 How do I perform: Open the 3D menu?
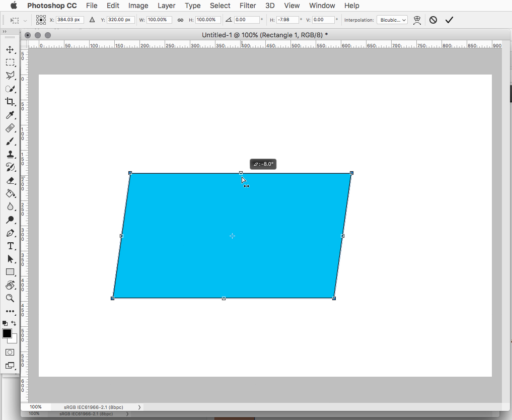tap(270, 6)
